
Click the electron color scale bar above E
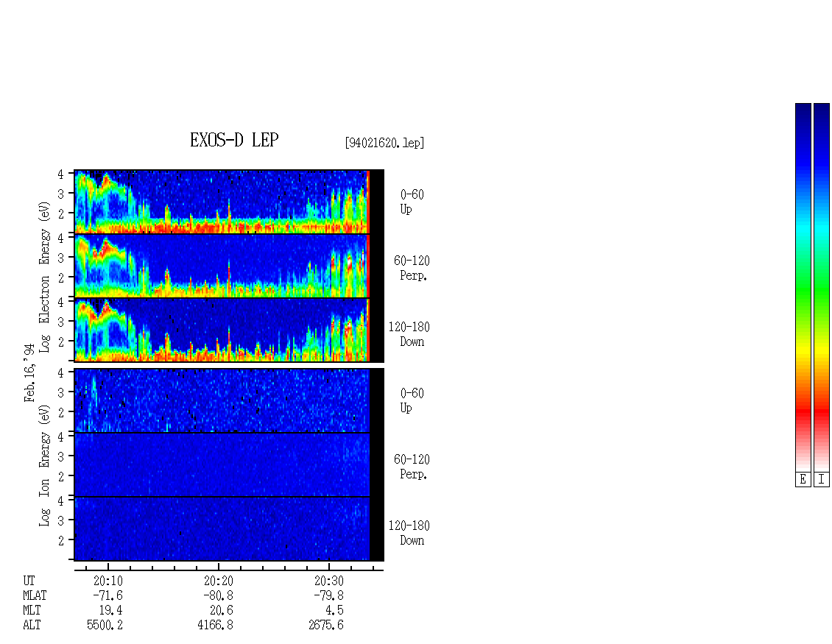pyautogui.click(x=803, y=287)
